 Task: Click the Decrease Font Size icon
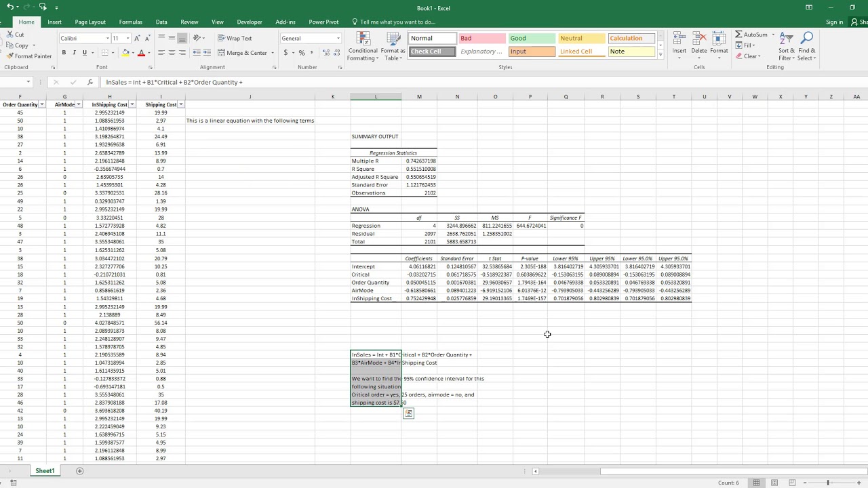(147, 39)
